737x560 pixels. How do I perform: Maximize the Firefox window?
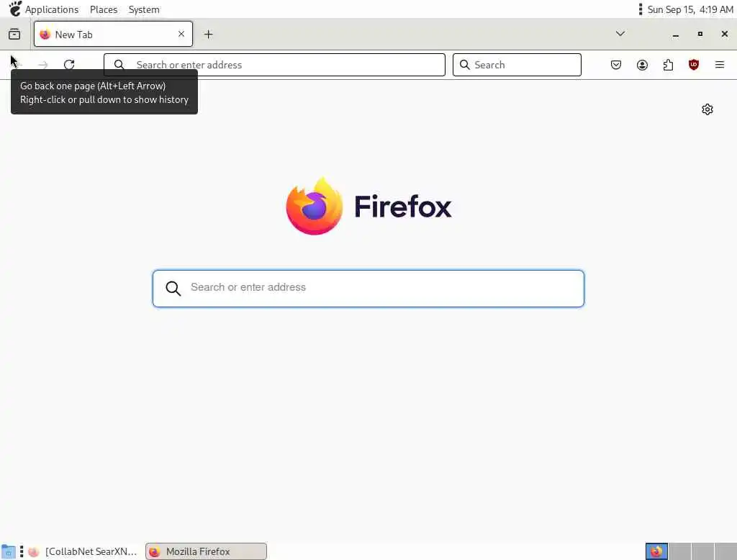700,34
